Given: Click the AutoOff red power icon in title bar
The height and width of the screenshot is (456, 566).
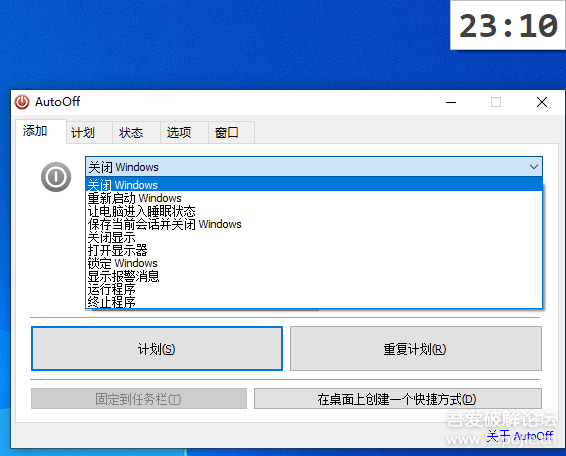Looking at the screenshot, I should (22, 102).
